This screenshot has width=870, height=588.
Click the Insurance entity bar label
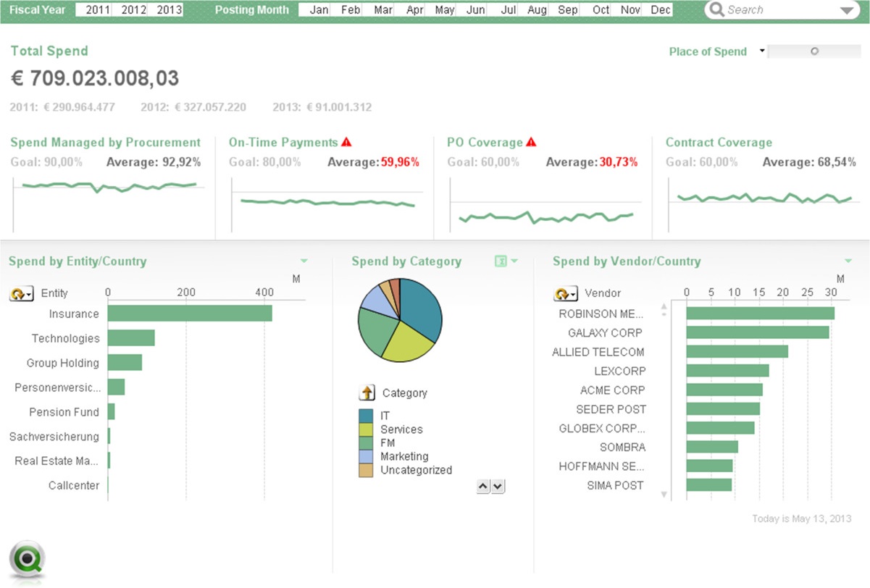(x=74, y=314)
